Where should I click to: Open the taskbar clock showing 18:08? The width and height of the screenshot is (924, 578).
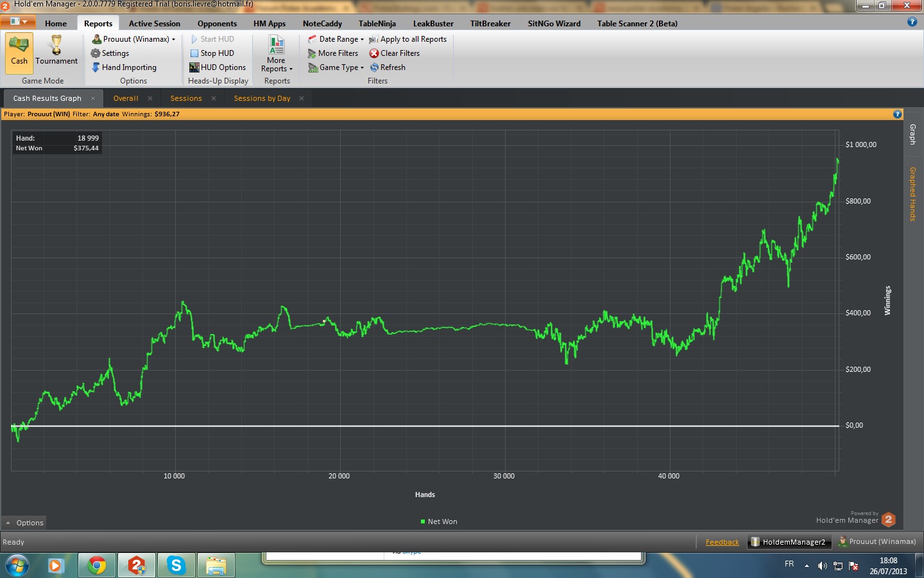[889, 566]
